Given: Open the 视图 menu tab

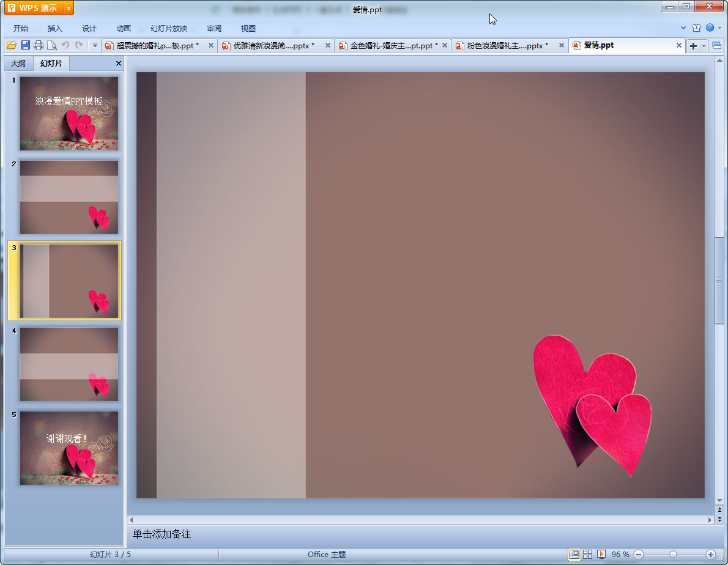Looking at the screenshot, I should pyautogui.click(x=248, y=28).
